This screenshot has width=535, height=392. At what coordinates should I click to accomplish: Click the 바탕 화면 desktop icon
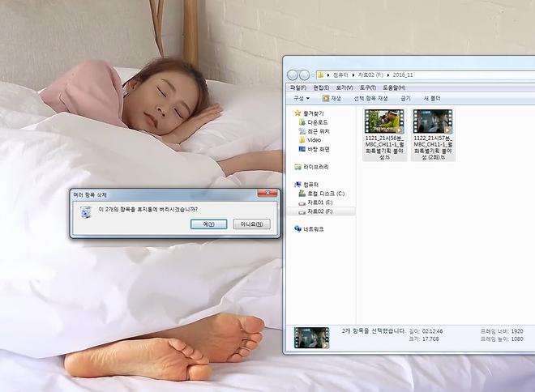(x=302, y=149)
